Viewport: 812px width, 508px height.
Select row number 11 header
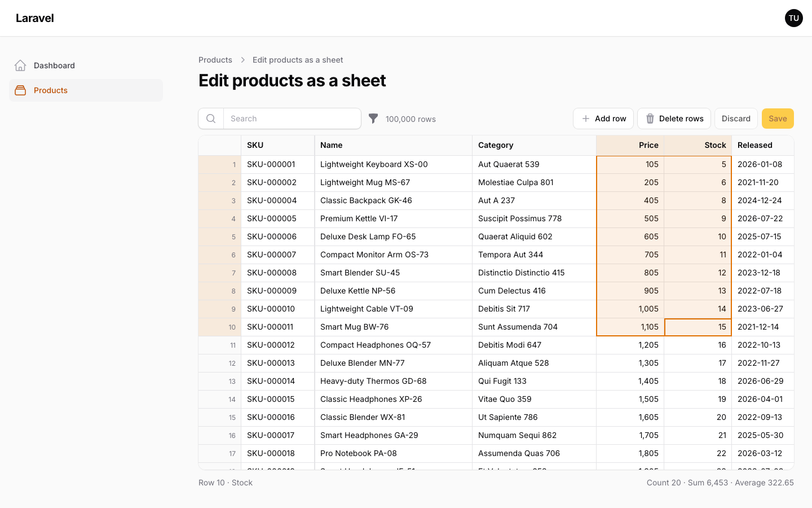pos(220,345)
